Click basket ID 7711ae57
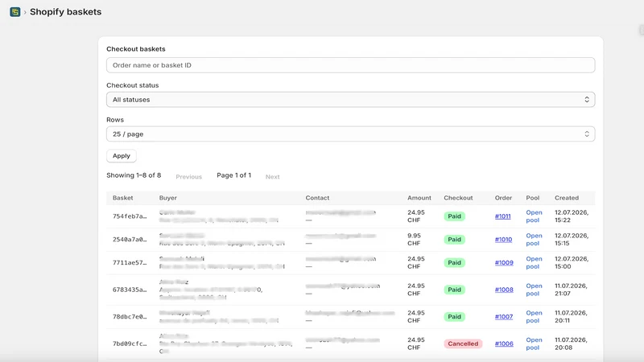The image size is (644, 362). click(130, 263)
